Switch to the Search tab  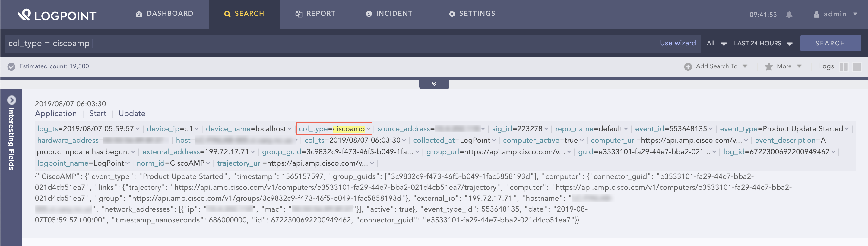[x=244, y=14]
